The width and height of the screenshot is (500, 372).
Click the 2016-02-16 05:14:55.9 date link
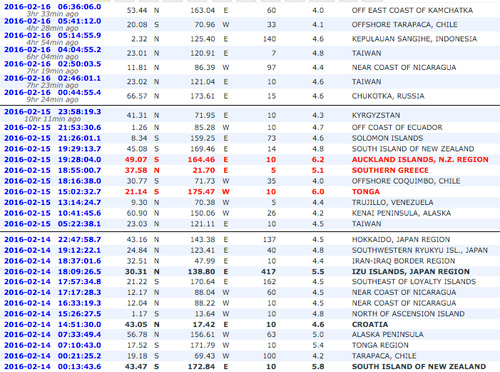(x=53, y=35)
